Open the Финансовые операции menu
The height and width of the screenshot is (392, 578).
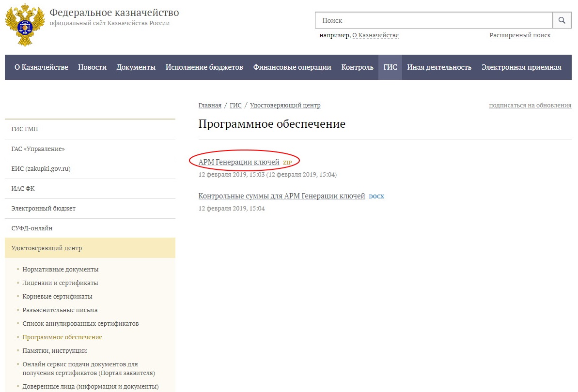(x=292, y=67)
